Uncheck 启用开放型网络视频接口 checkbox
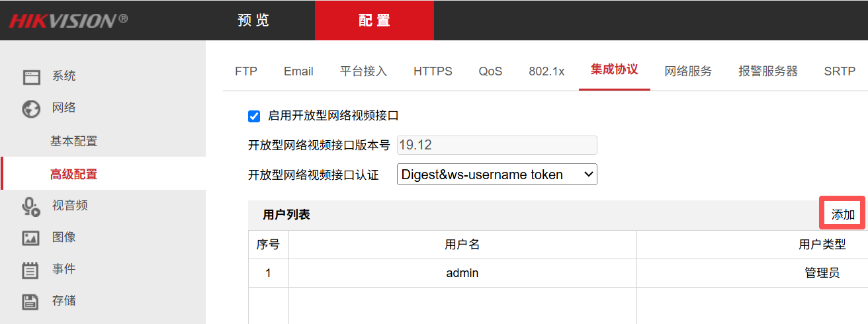Viewport: 868px width, 324px height. click(254, 116)
